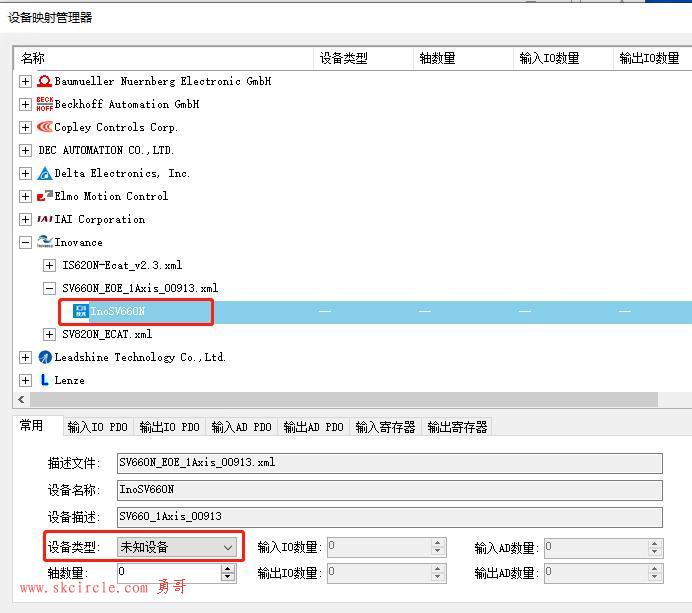
Task: Select the DEC AUTOMATION CO., LTD. row
Action: 106,150
